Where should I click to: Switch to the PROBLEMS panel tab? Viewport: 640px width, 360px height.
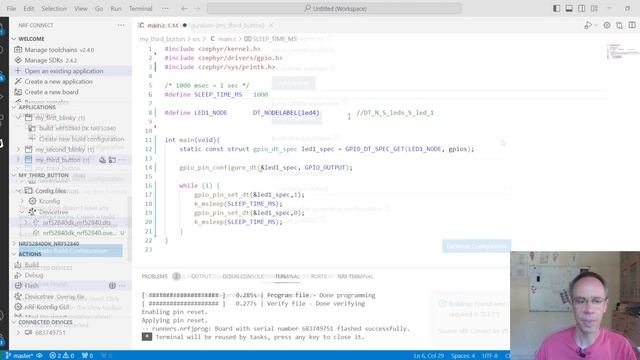click(154, 277)
